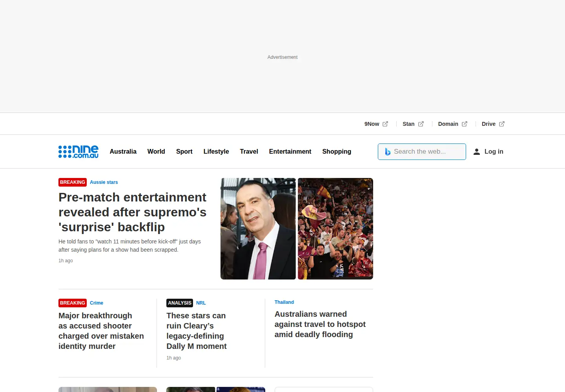This screenshot has width=565, height=392.
Task: Read Australians warned against travel article
Action: pyautogui.click(x=320, y=324)
